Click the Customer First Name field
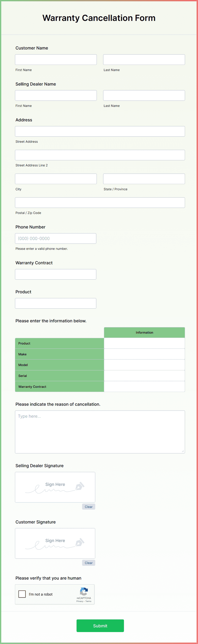The height and width of the screenshot is (644, 198). (56, 59)
